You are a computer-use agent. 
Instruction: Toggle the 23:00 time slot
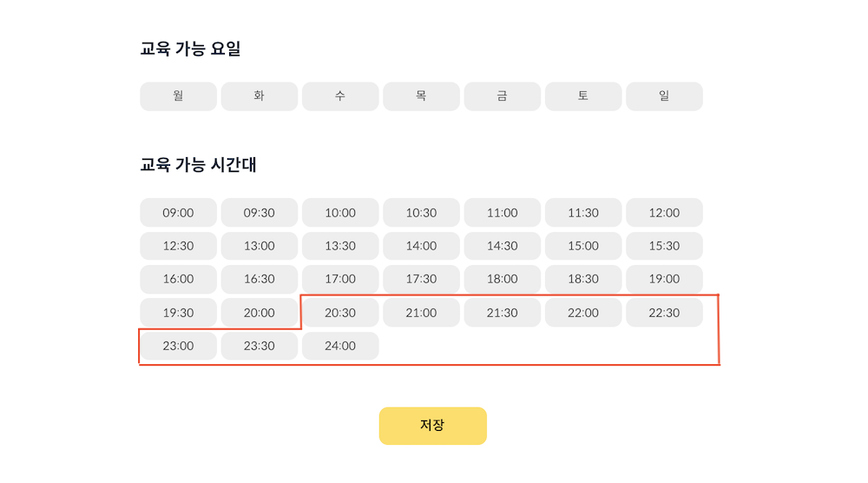pos(178,346)
